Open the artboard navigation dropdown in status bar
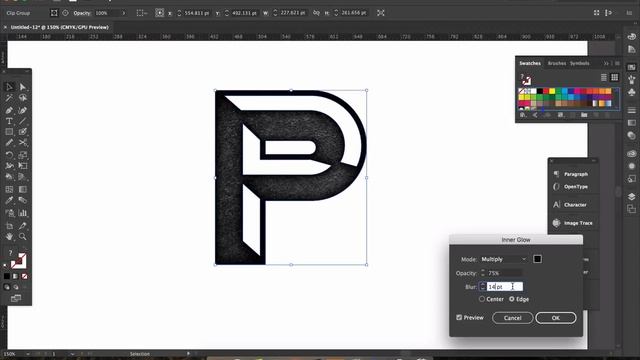Screen dimensions: 640x360 72,354
